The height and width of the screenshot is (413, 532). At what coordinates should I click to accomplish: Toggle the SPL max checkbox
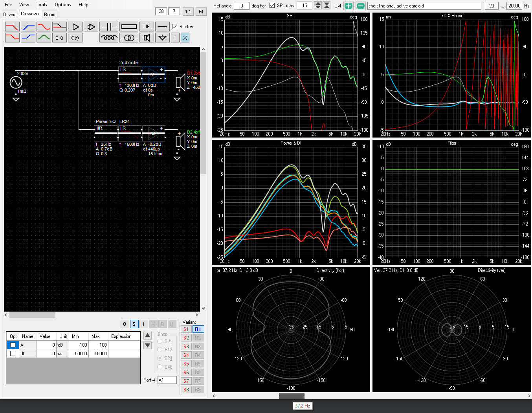pos(272,6)
